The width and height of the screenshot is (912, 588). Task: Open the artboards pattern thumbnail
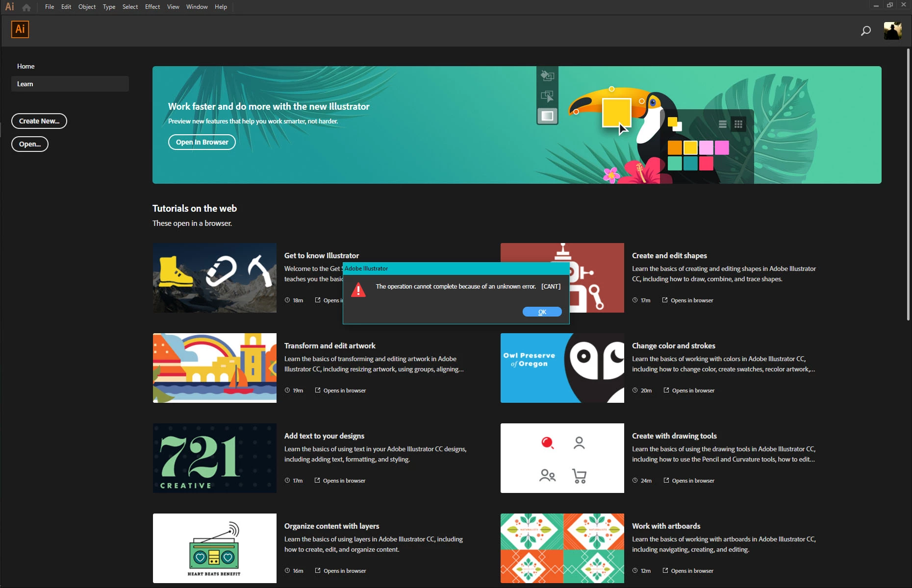click(562, 548)
